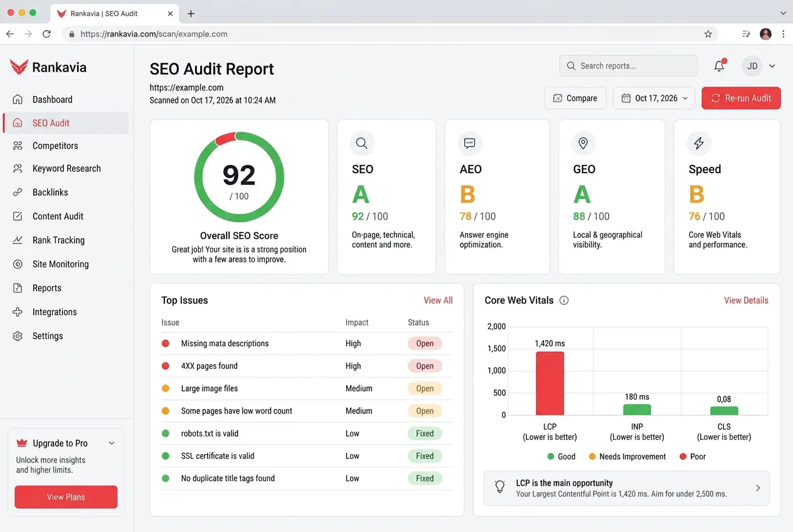Image resolution: width=793 pixels, height=532 pixels.
Task: Toggle the Needs Improvement legend item
Action: click(x=627, y=457)
